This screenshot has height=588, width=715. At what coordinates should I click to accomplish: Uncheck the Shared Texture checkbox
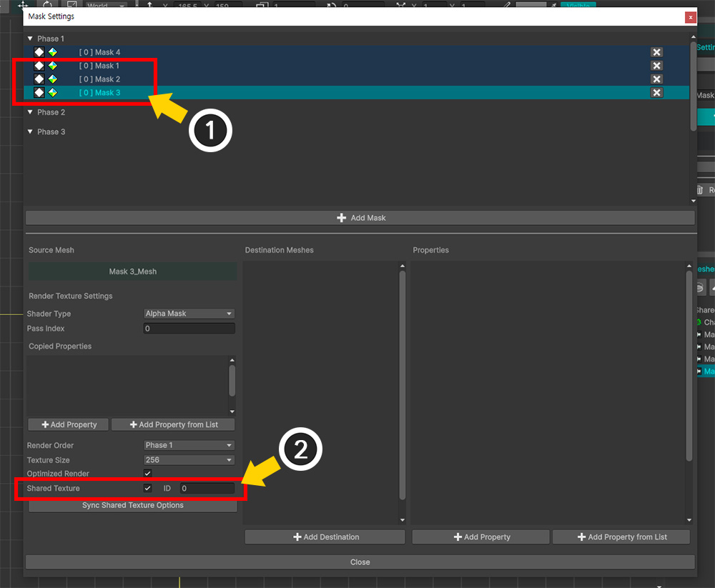[148, 488]
